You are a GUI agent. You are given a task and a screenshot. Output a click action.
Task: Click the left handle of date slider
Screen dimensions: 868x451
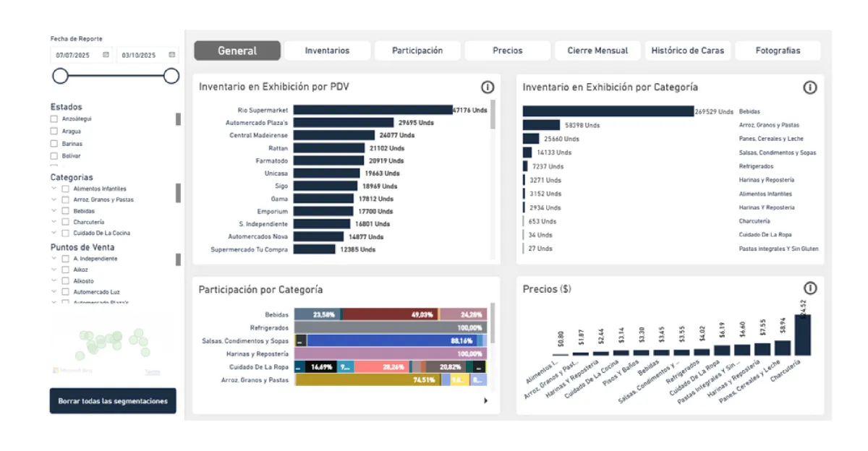60,76
